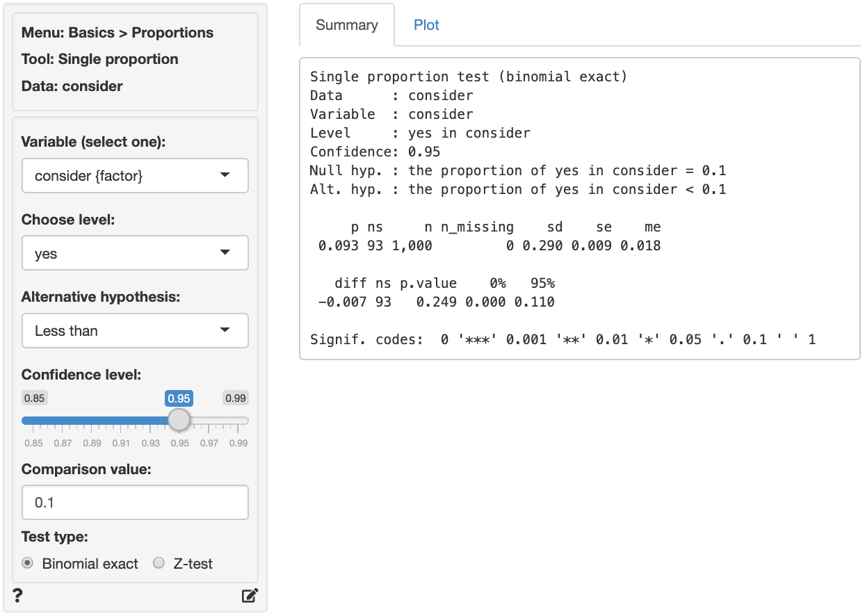Focus the Comparison value input field
Viewport: 865px width, 616px height.
135,502
